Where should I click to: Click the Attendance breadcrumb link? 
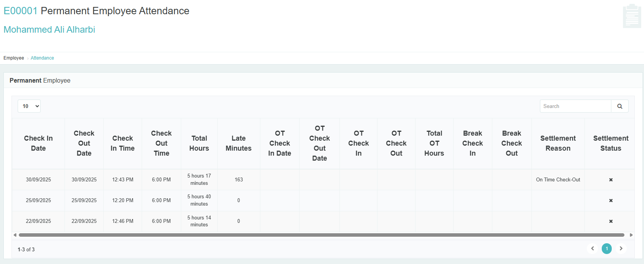(42, 58)
